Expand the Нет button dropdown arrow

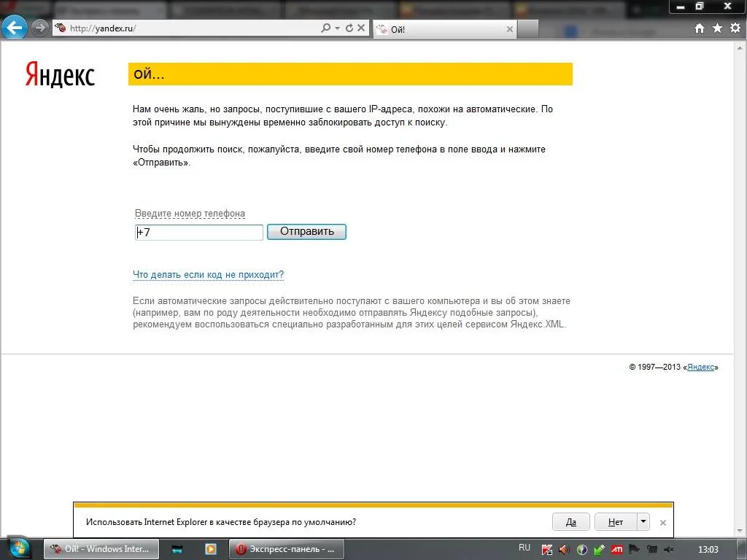point(643,522)
